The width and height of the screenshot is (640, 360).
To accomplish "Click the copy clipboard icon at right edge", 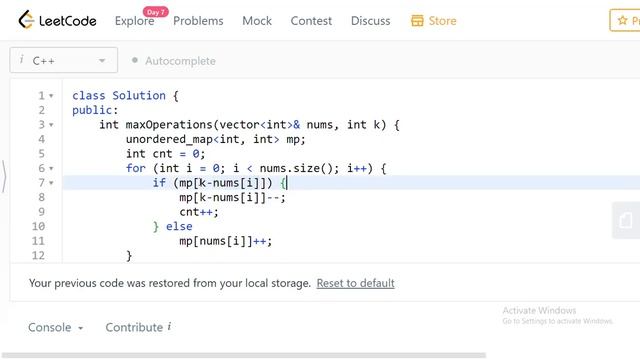I will tap(626, 220).
